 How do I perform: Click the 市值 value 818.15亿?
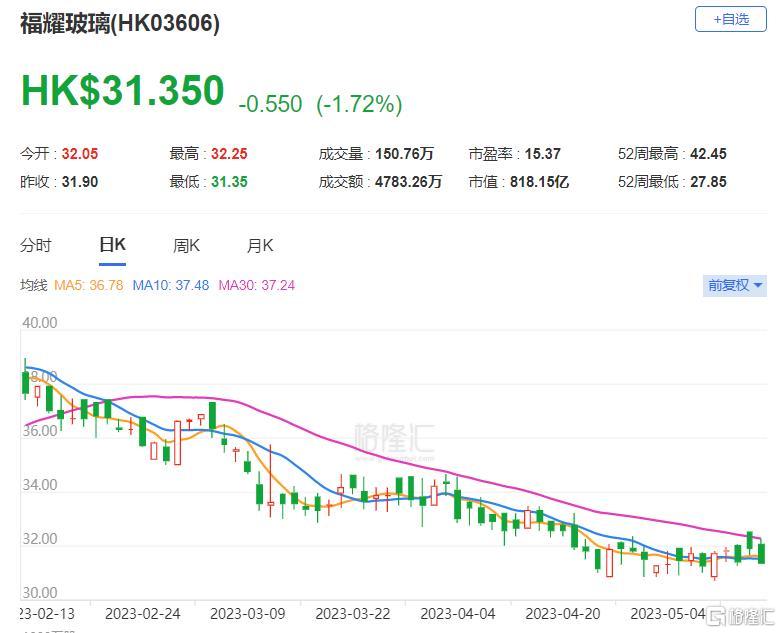point(539,182)
